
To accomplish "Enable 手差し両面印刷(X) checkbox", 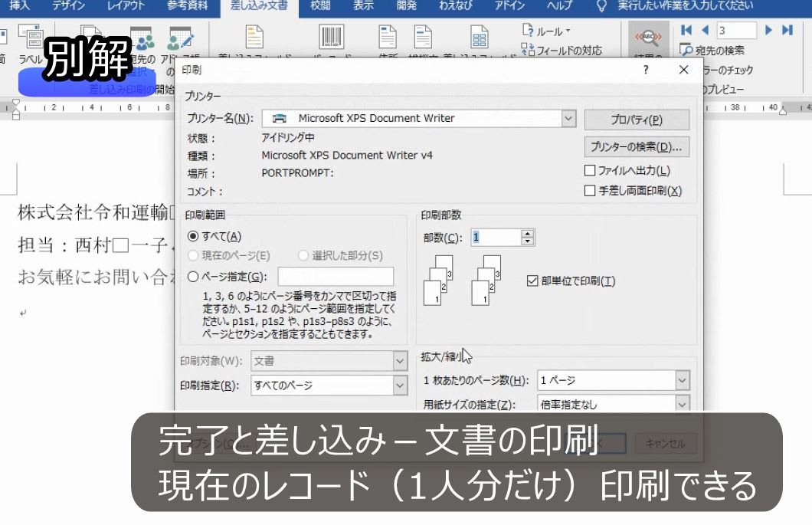I will point(589,191).
